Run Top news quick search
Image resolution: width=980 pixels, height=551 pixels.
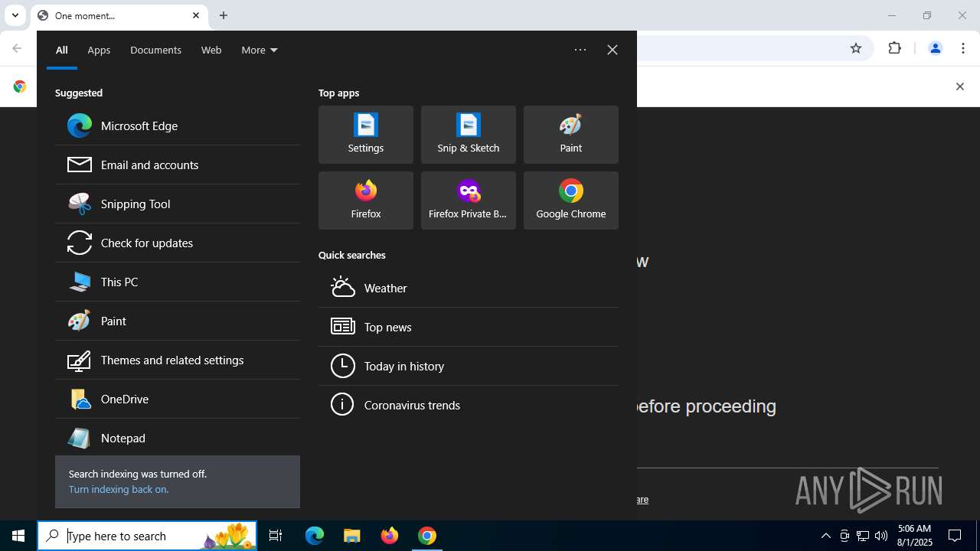point(469,327)
